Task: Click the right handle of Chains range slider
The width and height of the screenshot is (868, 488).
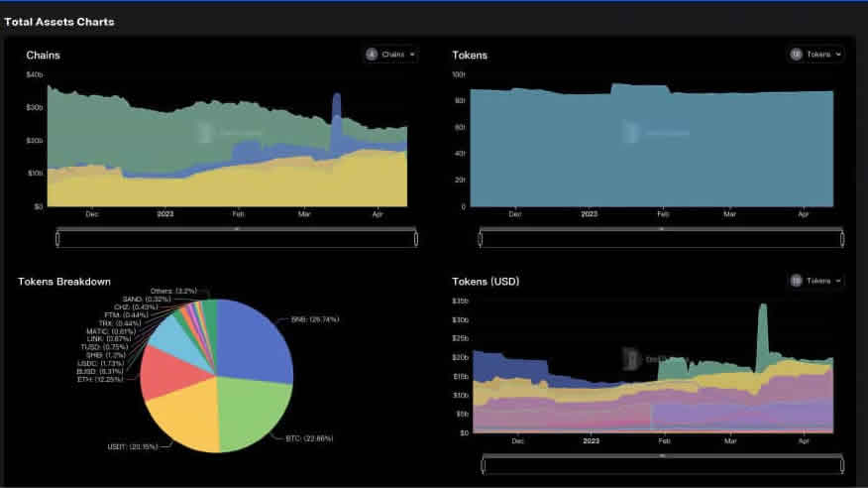Action: [x=415, y=238]
